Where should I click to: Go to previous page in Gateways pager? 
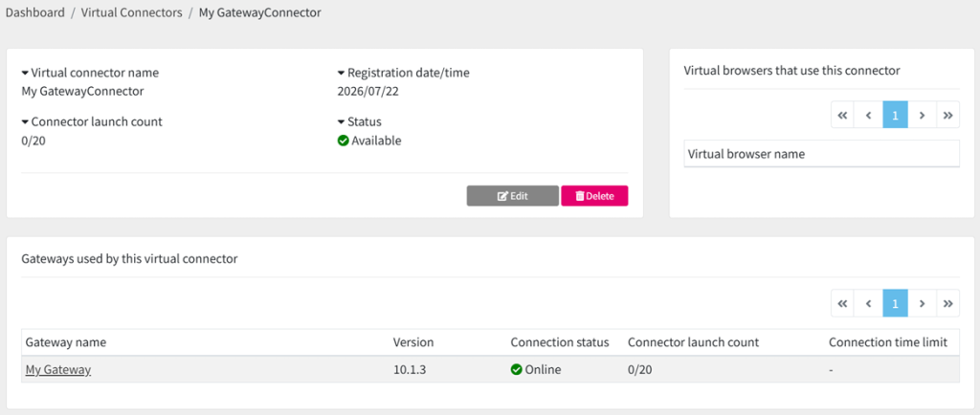(869, 304)
